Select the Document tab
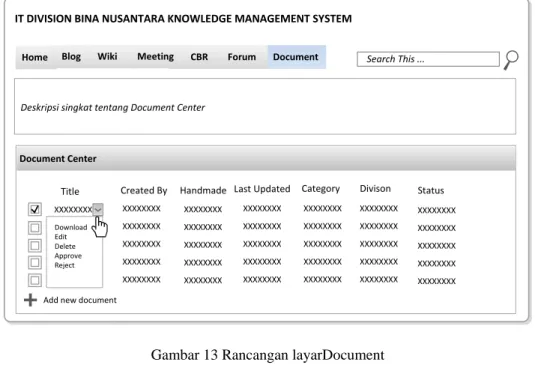 tap(296, 57)
